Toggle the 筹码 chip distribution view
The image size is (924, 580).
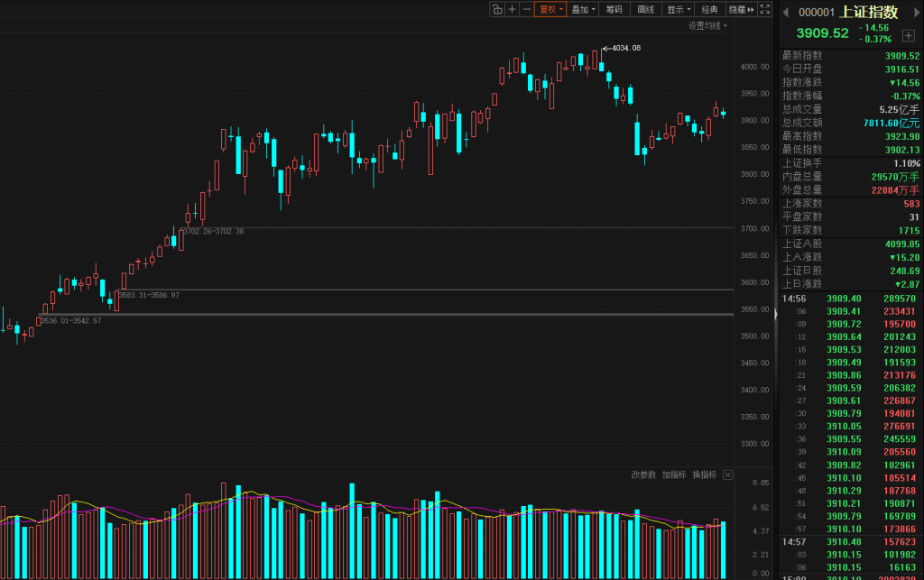click(x=614, y=9)
